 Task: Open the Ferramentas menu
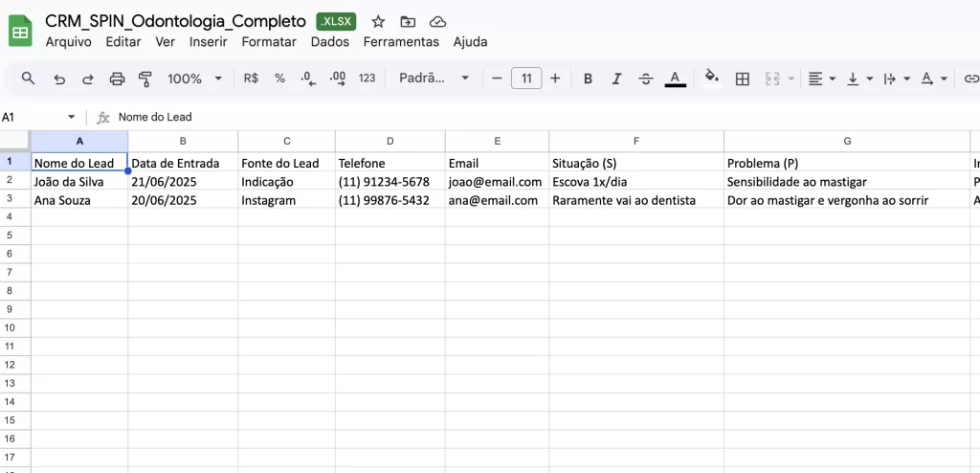point(401,41)
